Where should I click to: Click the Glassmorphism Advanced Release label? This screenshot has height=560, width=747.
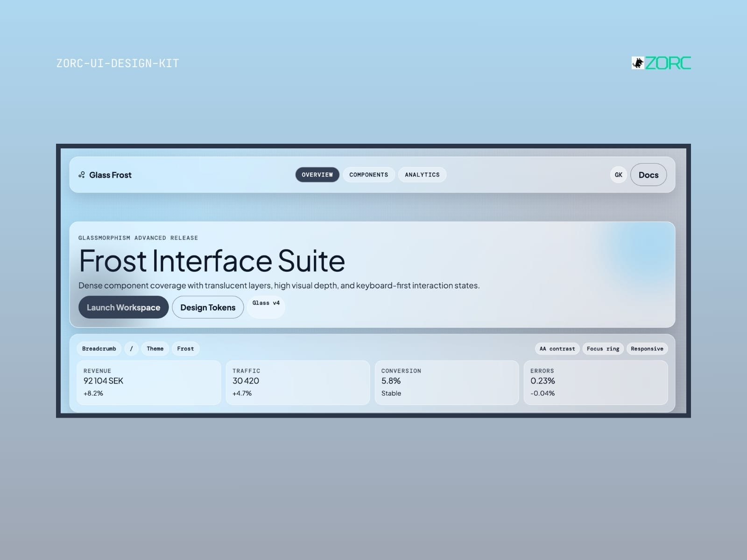tap(138, 238)
